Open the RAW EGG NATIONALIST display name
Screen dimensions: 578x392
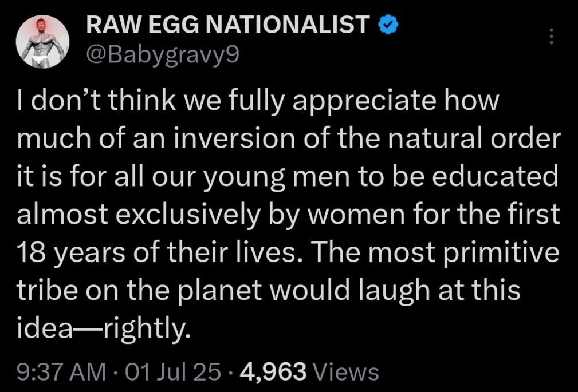pyautogui.click(x=228, y=25)
